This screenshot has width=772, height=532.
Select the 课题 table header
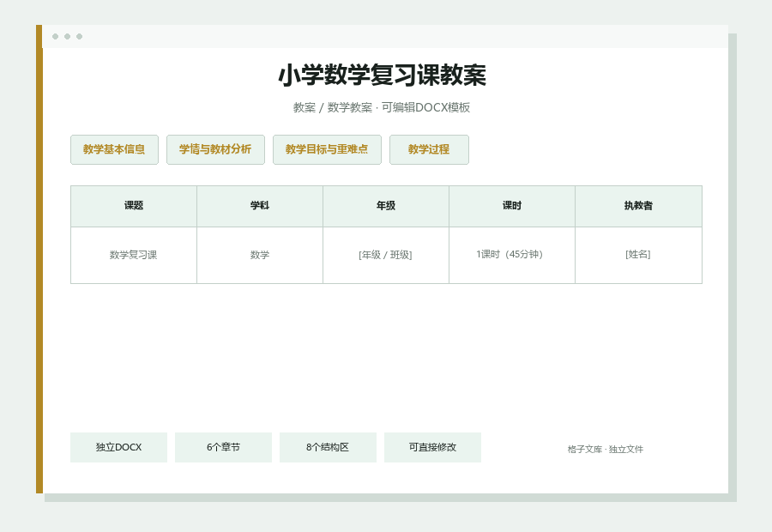tap(134, 206)
